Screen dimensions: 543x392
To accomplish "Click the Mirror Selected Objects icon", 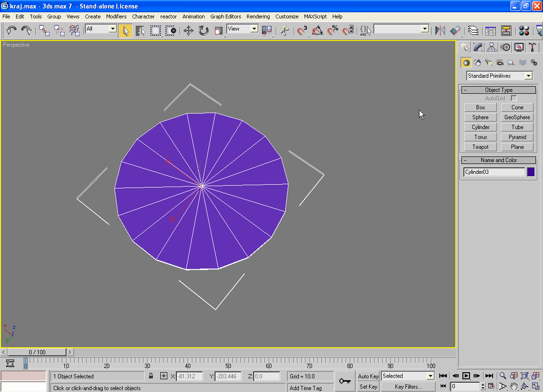I will coord(440,31).
